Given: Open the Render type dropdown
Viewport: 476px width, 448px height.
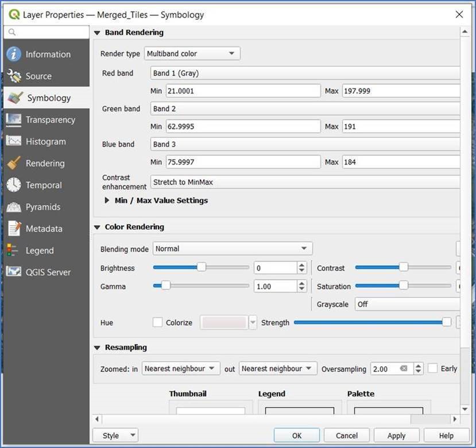Looking at the screenshot, I should [x=192, y=53].
